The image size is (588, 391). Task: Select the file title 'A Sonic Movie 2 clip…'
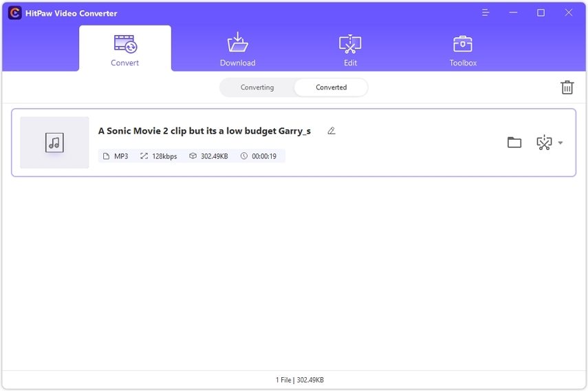[x=204, y=131]
